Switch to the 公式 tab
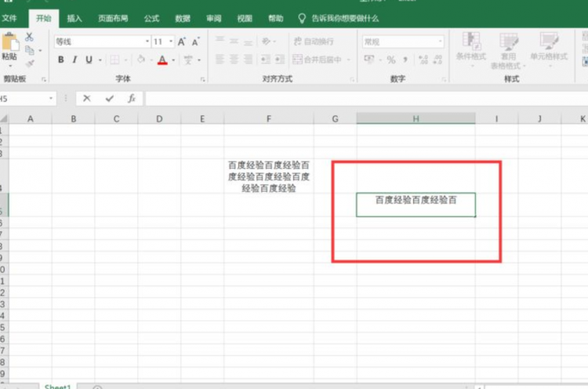This screenshot has width=588, height=389. pyautogui.click(x=152, y=18)
